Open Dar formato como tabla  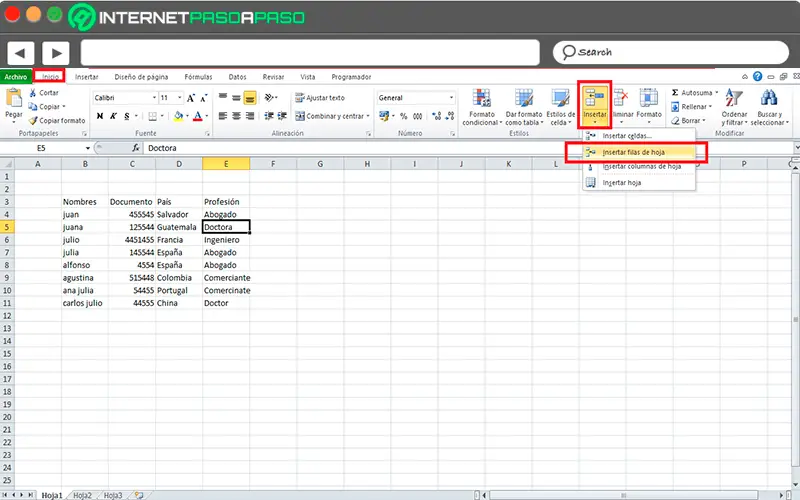tap(524, 107)
